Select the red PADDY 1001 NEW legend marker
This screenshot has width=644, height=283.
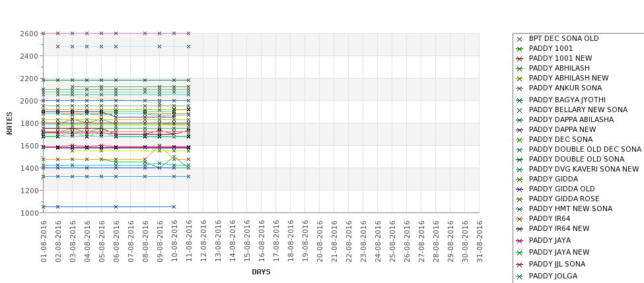(x=520, y=59)
